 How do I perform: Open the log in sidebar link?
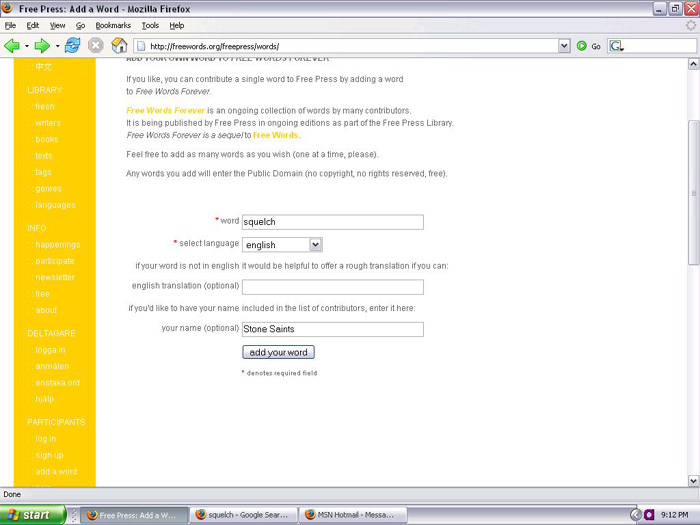pos(46,439)
